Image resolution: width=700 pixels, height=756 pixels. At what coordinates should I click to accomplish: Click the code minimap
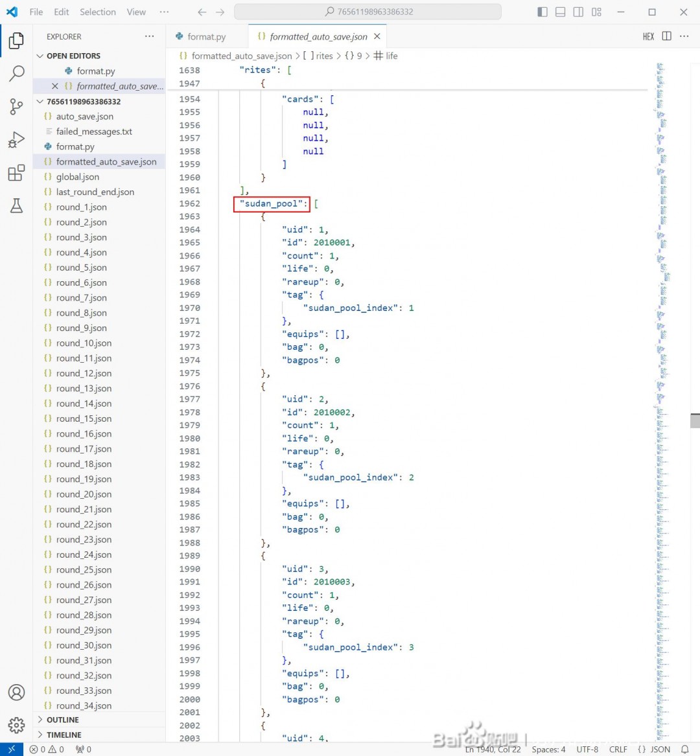(x=662, y=402)
